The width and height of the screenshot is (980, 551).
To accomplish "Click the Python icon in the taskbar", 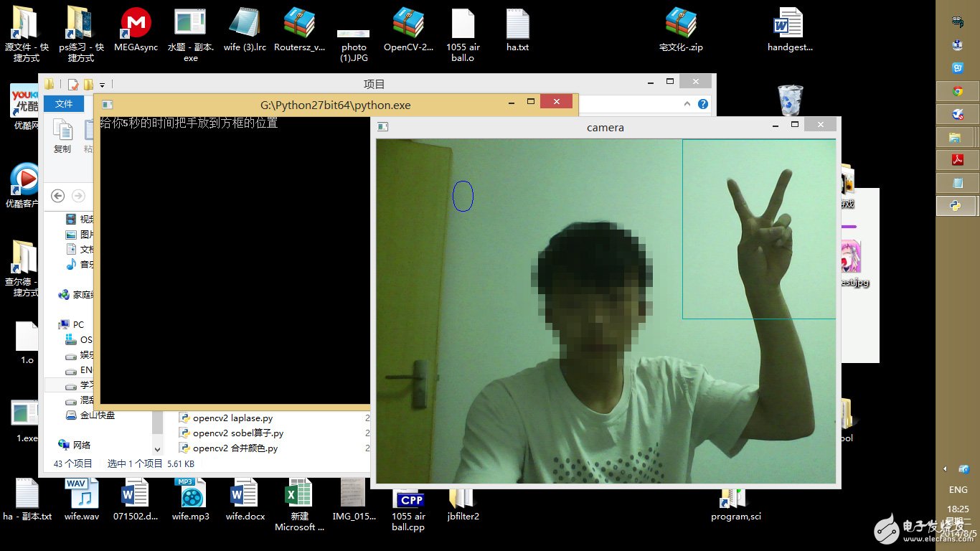I will point(957,206).
